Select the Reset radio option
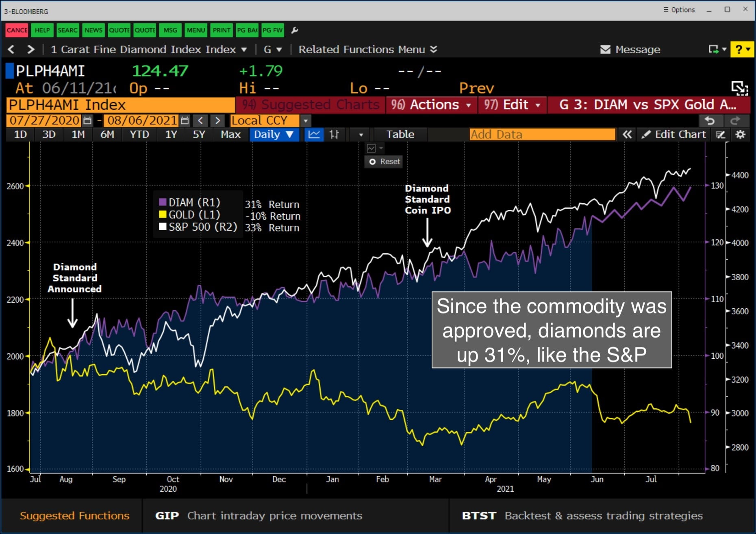Screen dimensions: 756x534 pyautogui.click(x=372, y=161)
